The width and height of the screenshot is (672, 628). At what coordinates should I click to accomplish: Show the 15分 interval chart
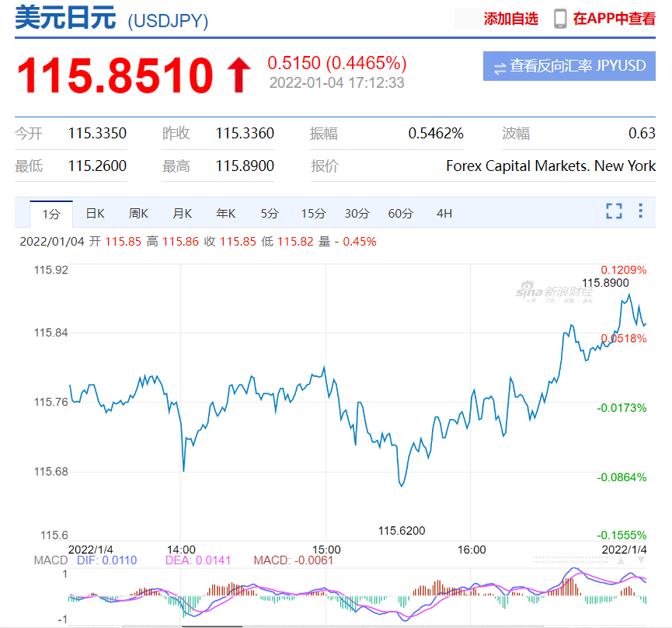point(313,213)
